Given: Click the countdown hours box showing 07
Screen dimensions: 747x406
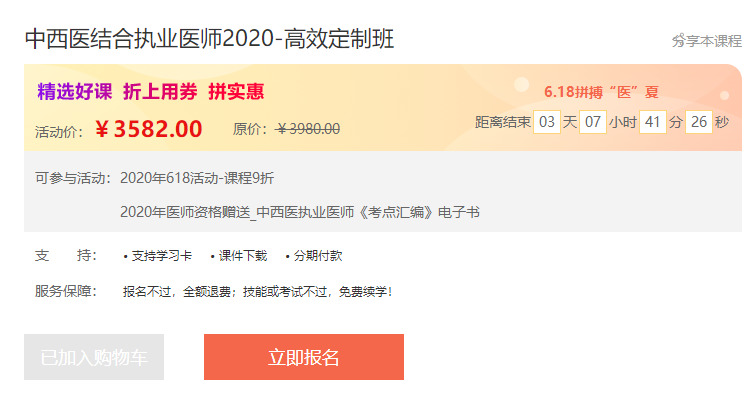Looking at the screenshot, I should coord(593,122).
